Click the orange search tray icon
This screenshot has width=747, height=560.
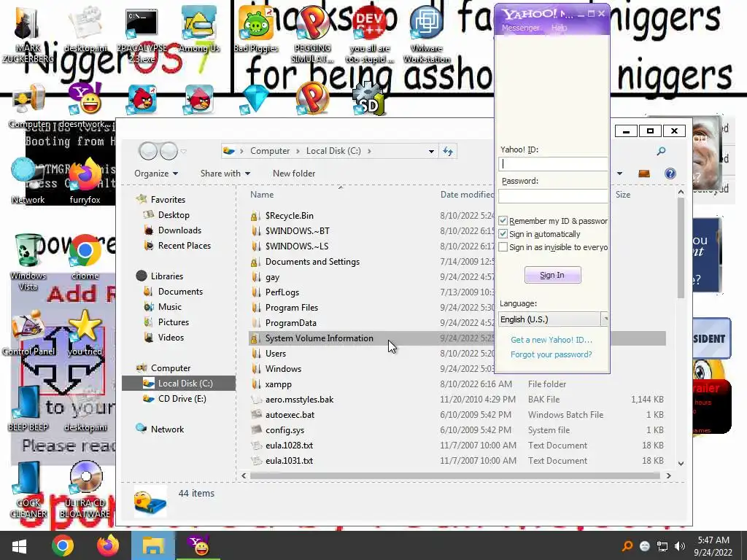[627, 546]
